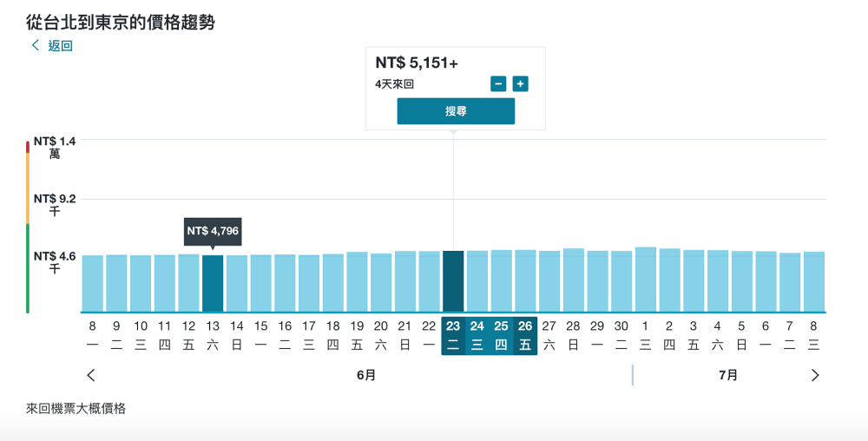Click highlighted date label 25 四
This screenshot has height=441, width=868.
tap(501, 336)
